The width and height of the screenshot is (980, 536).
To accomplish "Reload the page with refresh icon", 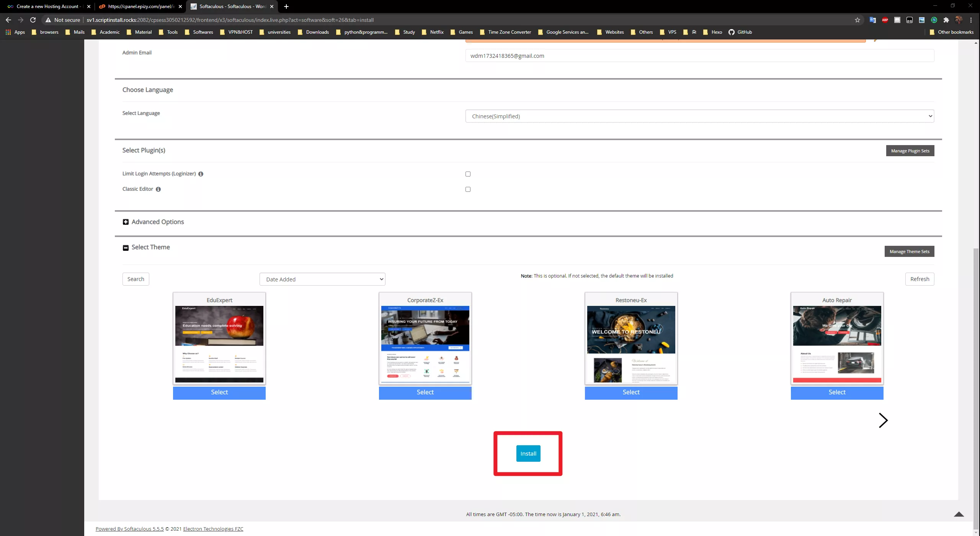I will 33,20.
